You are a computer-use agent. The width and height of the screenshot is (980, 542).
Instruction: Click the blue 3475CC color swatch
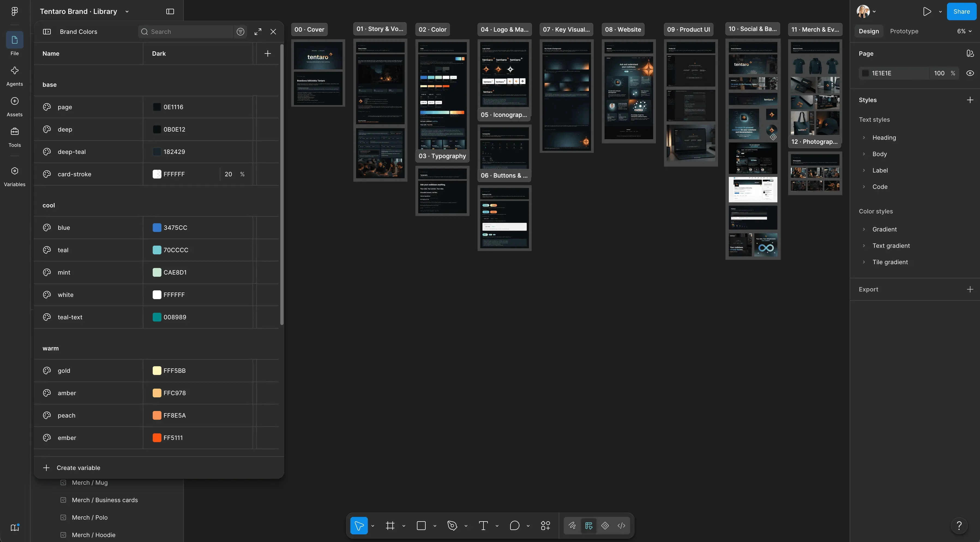coord(157,227)
